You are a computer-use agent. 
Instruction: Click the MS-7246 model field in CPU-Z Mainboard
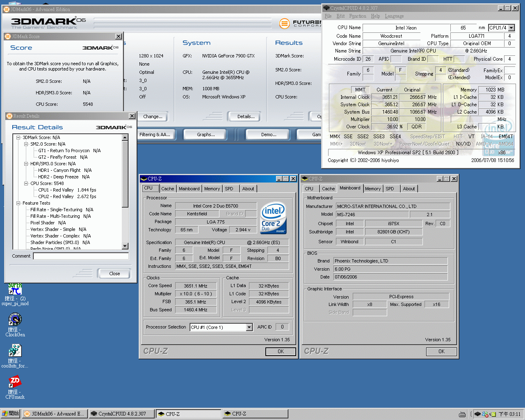point(372,215)
